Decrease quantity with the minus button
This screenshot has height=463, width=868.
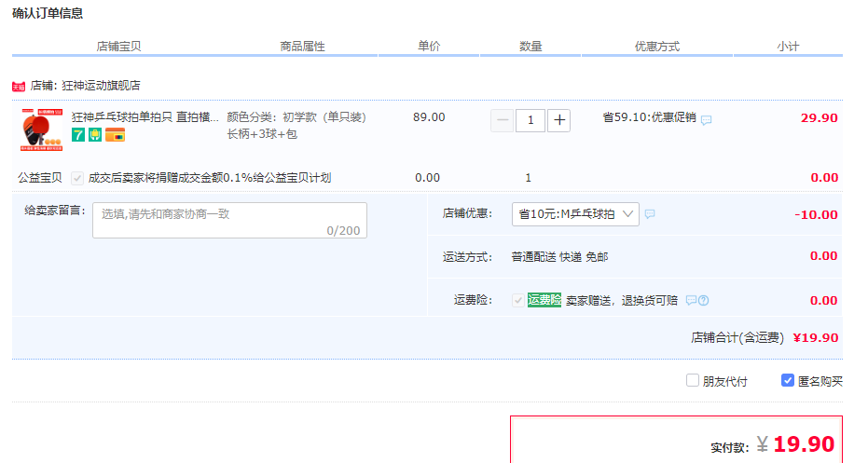coord(503,120)
